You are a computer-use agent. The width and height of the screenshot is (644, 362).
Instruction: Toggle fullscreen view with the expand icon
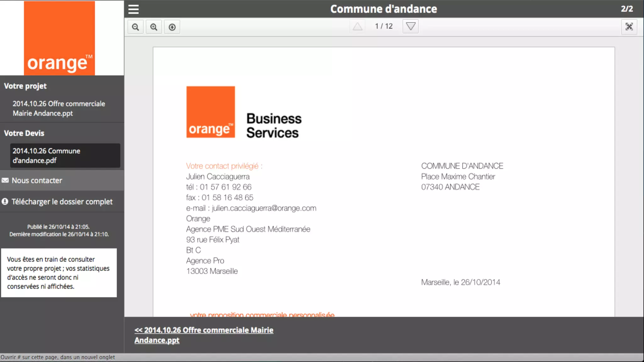629,27
